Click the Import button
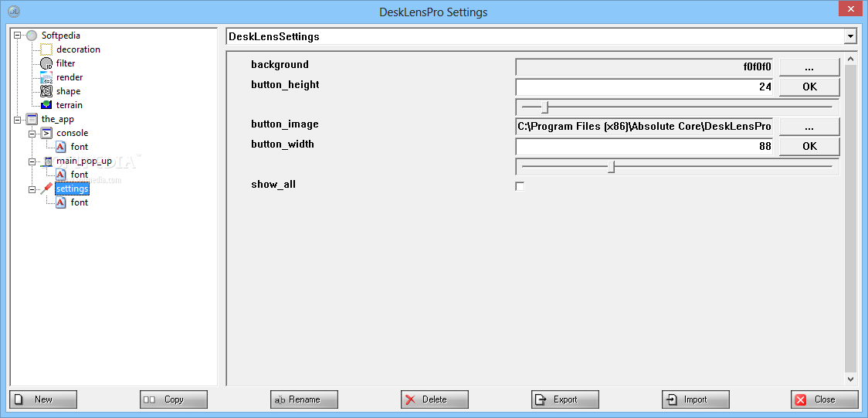This screenshot has height=418, width=868. 695,399
